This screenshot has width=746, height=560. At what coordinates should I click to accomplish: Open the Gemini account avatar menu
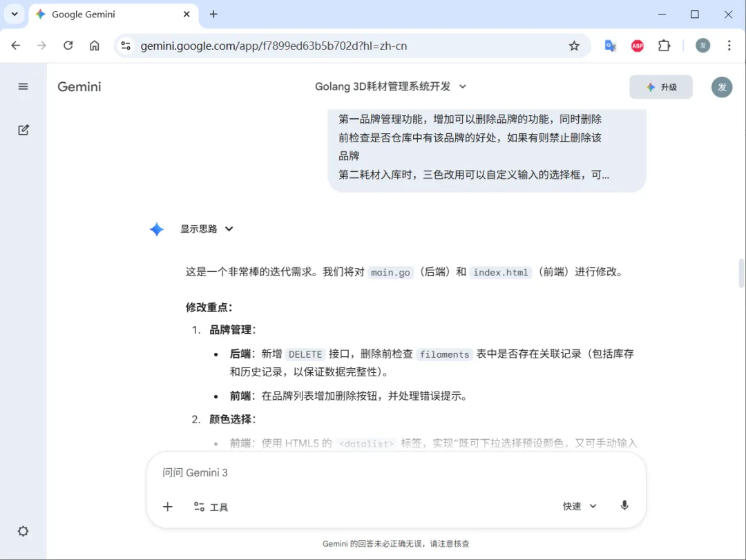(x=722, y=87)
